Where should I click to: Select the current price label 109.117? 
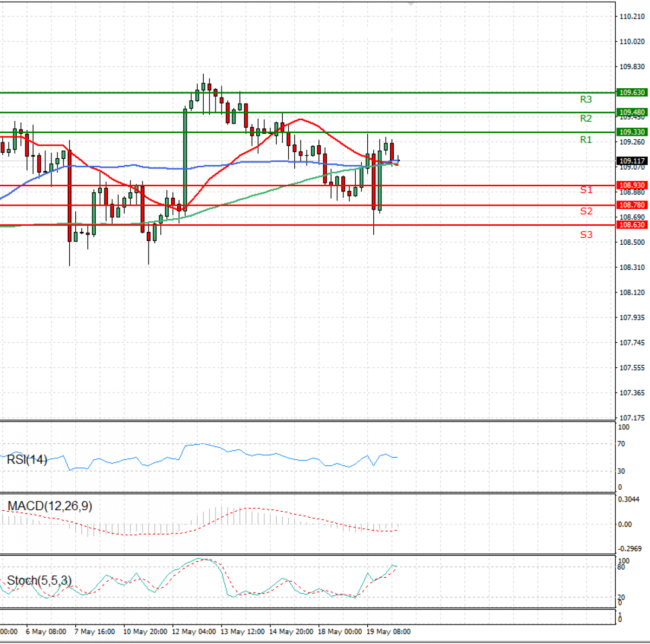tap(632, 161)
